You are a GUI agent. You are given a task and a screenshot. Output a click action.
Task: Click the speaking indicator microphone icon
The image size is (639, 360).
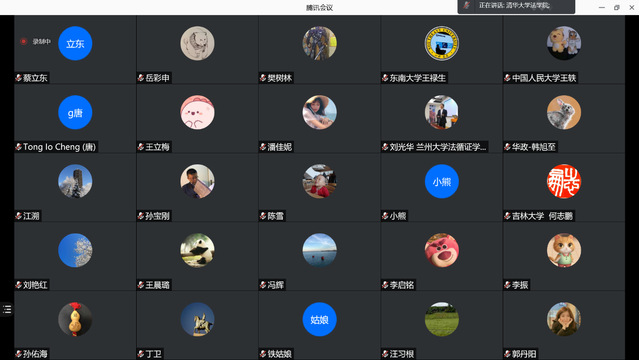coord(467,6)
